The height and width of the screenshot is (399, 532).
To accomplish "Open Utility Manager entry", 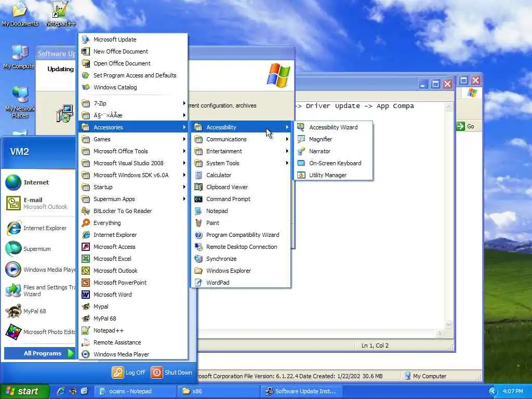I will tap(334, 175).
